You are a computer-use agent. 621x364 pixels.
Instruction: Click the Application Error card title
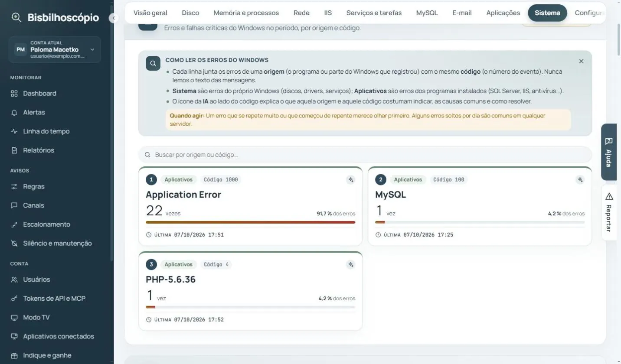pyautogui.click(x=183, y=195)
